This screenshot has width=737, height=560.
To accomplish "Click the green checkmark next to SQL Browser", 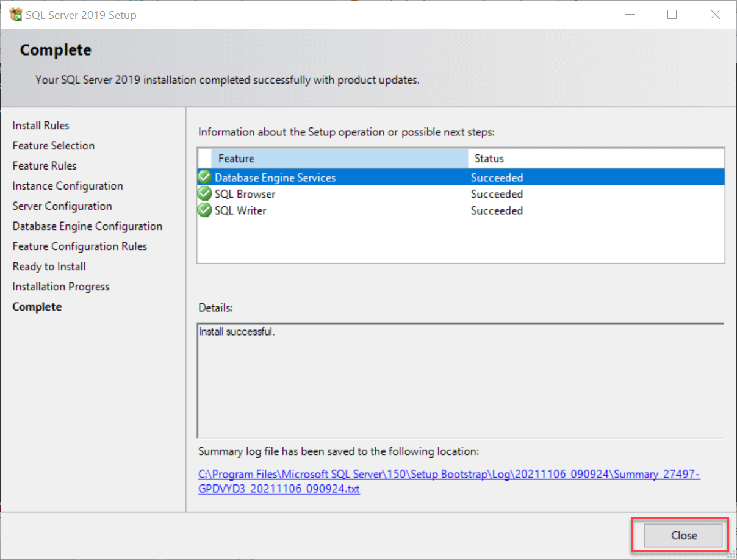I will [204, 193].
